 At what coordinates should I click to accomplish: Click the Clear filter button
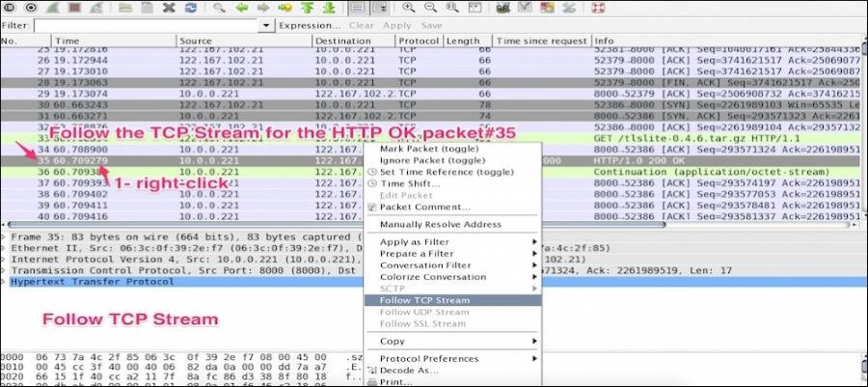pos(361,25)
